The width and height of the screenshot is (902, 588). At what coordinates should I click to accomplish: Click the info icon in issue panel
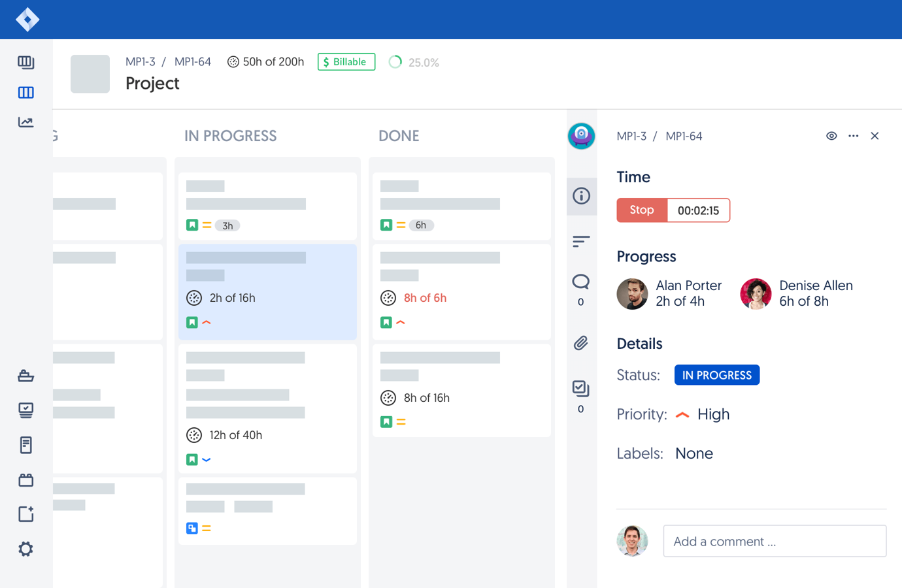(581, 196)
